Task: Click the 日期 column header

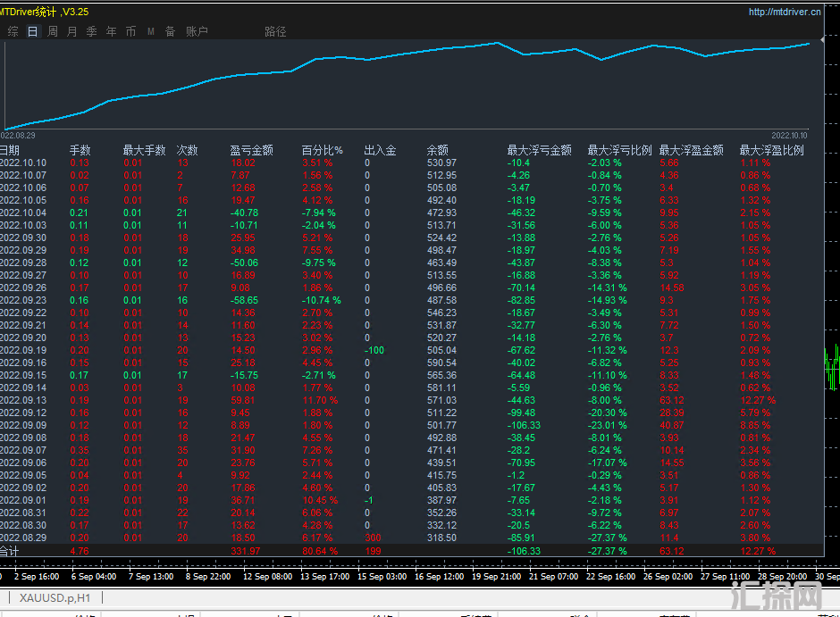Action: (x=9, y=151)
